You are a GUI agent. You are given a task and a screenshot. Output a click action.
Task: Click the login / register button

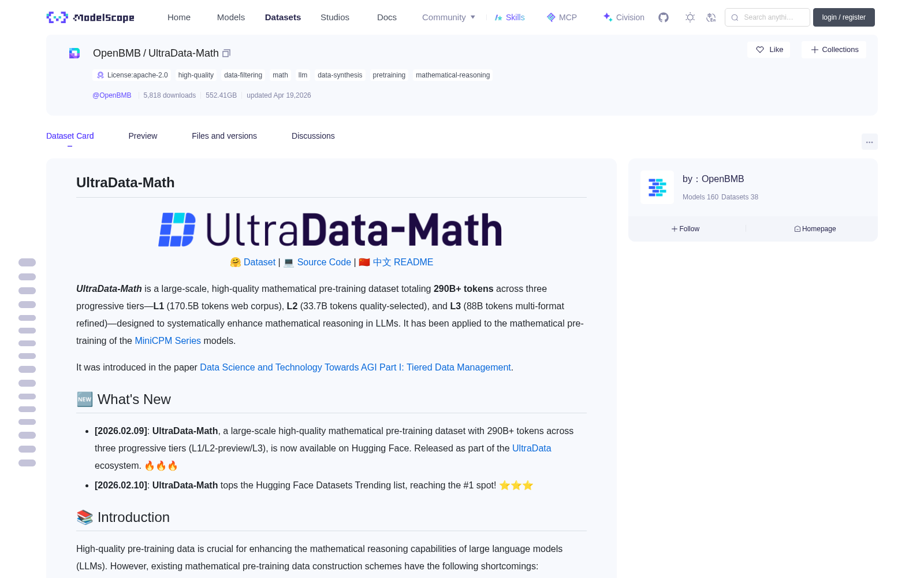844,17
